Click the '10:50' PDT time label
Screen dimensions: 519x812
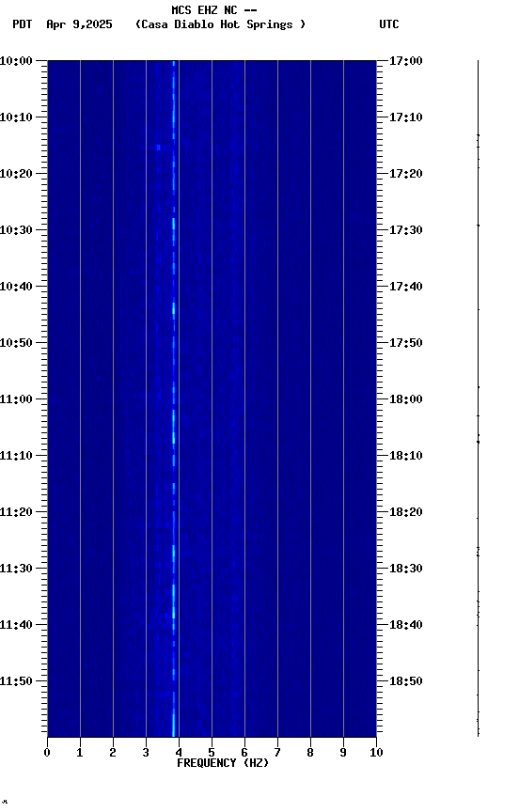pos(16,343)
